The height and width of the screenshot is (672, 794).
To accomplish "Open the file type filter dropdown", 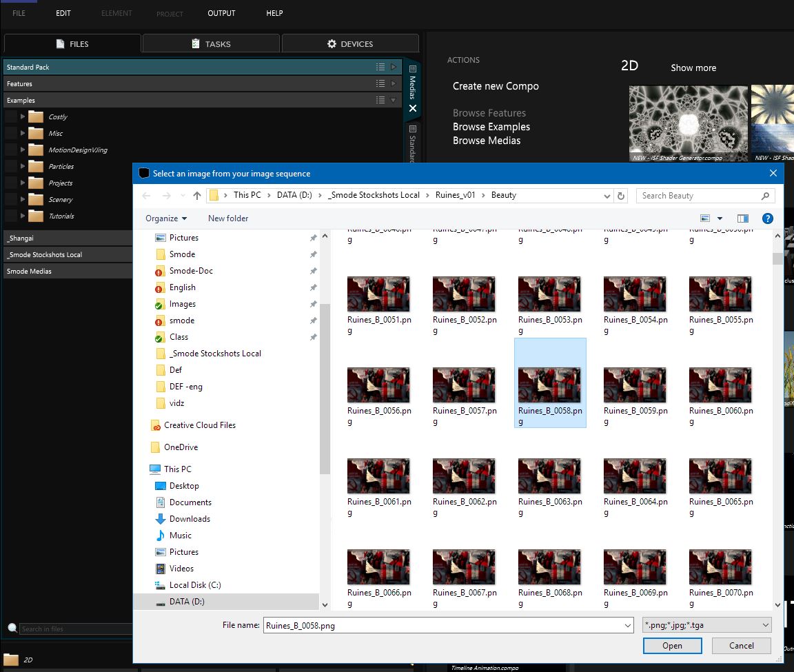I will pos(706,625).
